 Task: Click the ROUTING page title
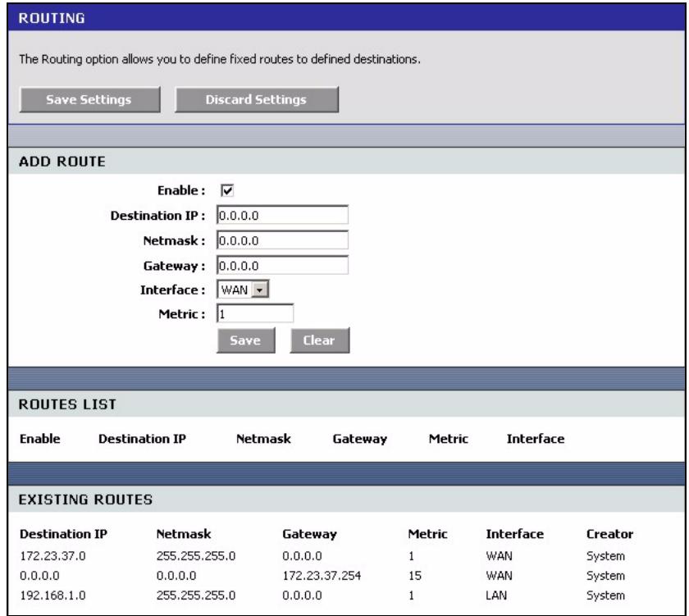point(52,18)
